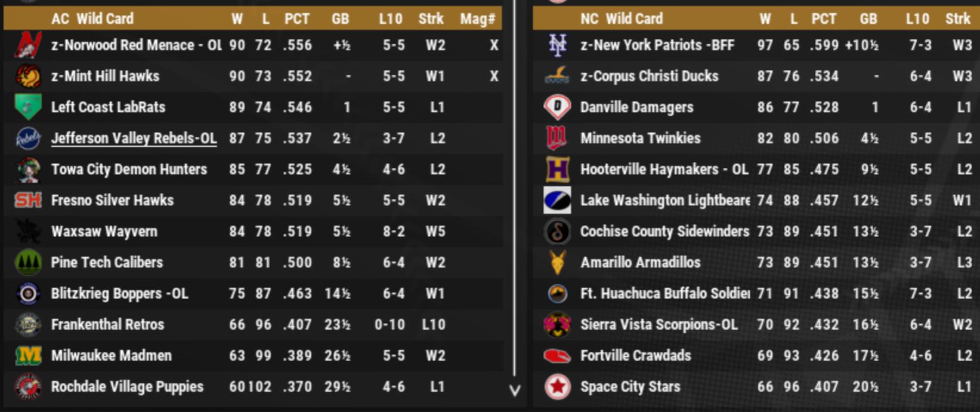
Task: Select the Hooterville Haymakers H logo
Action: 557,170
